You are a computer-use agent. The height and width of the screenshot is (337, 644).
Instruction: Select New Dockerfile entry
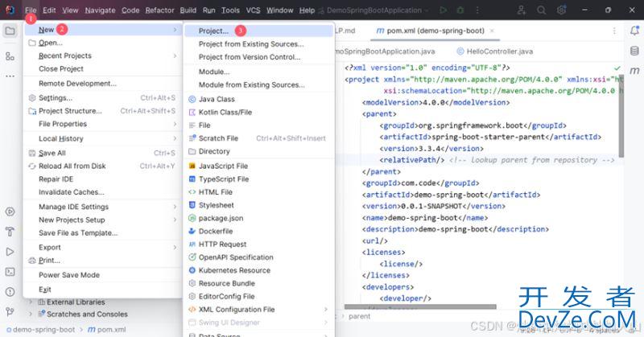(258, 231)
